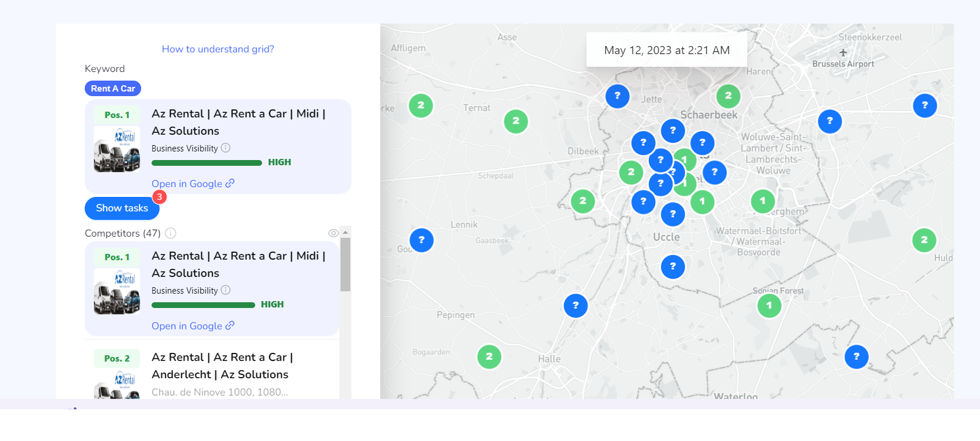The width and height of the screenshot is (980, 441).
Task: Open the 'How to understand grid?' link
Action: click(218, 49)
